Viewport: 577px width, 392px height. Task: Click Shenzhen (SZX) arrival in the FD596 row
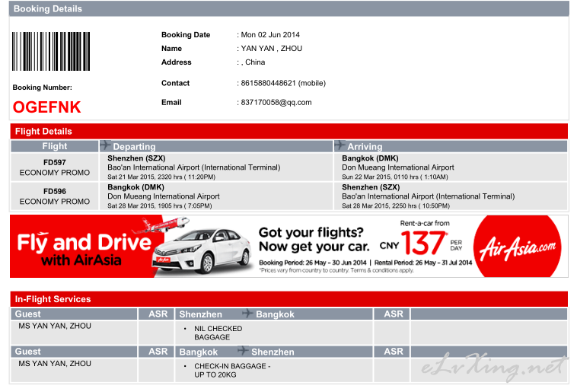[x=371, y=187]
